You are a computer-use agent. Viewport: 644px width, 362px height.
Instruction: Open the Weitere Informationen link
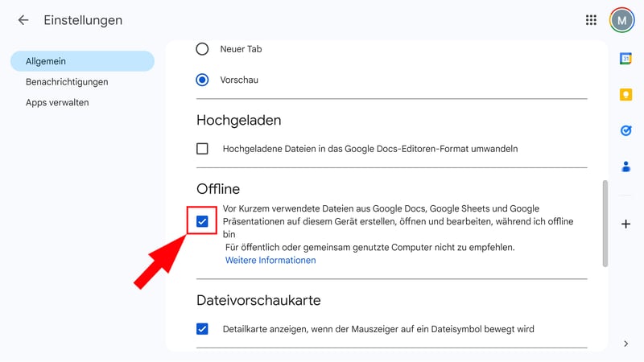click(x=270, y=261)
